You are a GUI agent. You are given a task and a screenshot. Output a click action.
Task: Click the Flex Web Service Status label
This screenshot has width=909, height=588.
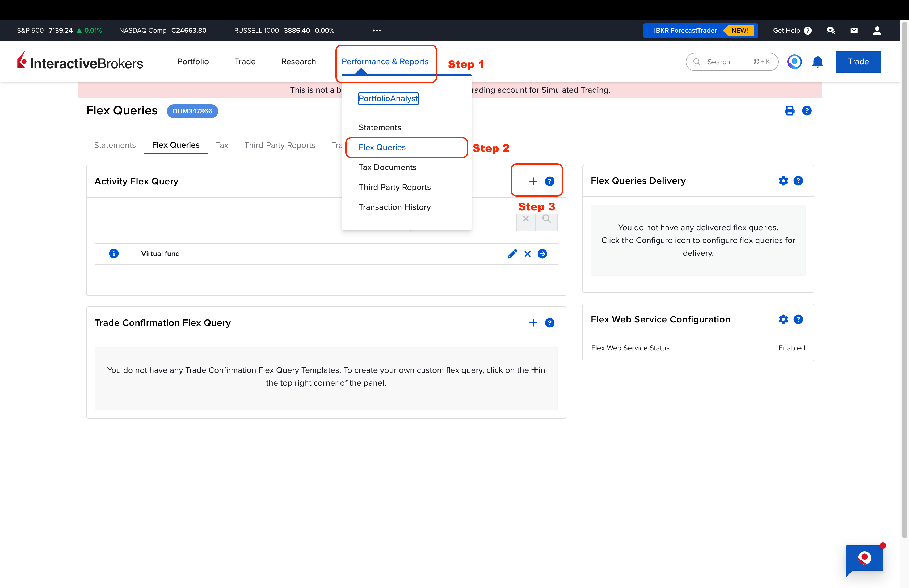click(x=630, y=348)
